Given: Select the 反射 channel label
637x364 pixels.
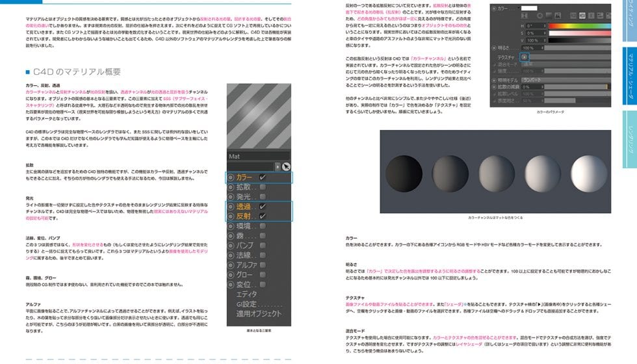Looking at the screenshot, I should [244, 216].
